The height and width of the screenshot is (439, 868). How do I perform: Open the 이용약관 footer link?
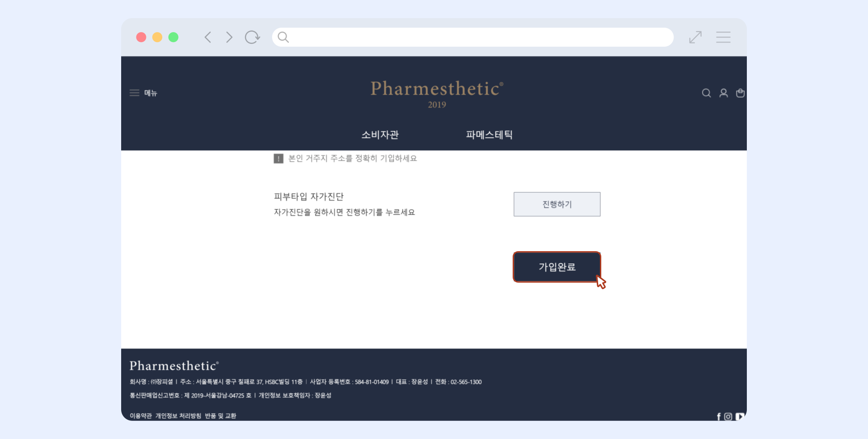[x=141, y=416]
